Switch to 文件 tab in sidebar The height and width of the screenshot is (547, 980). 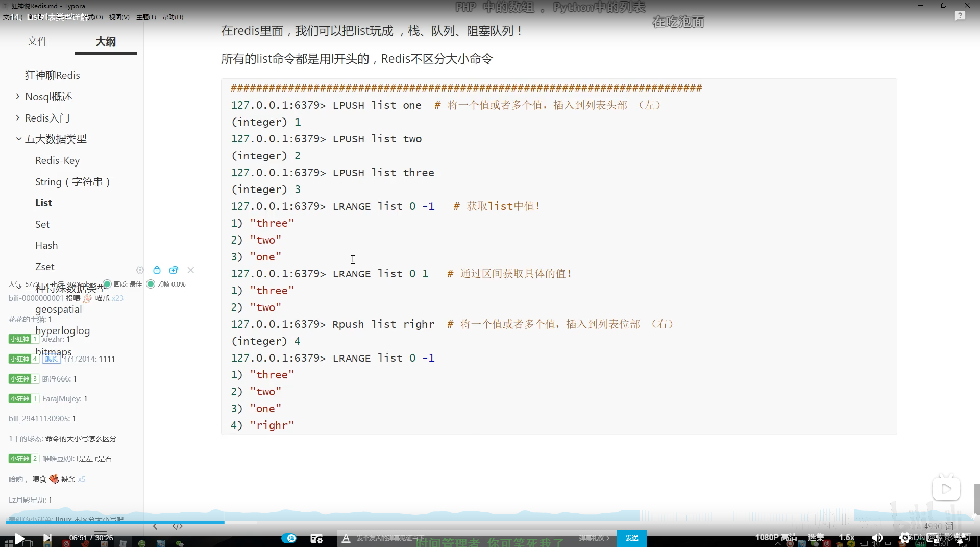37,41
